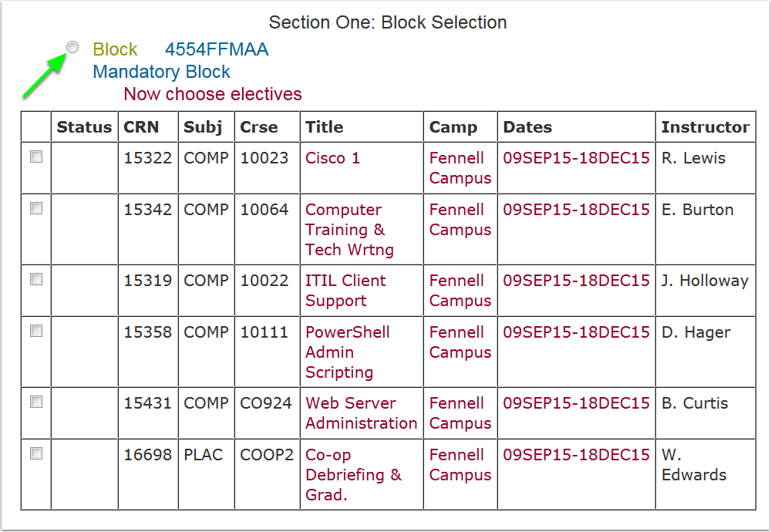This screenshot has height=532, width=771.
Task: Click the Web Server Administration title
Action: point(361,413)
